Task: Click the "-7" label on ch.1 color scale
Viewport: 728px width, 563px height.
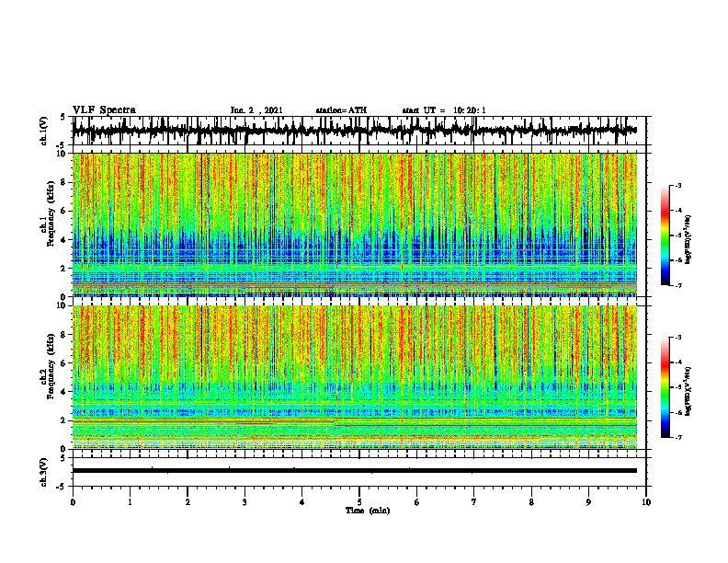Action: click(x=677, y=285)
